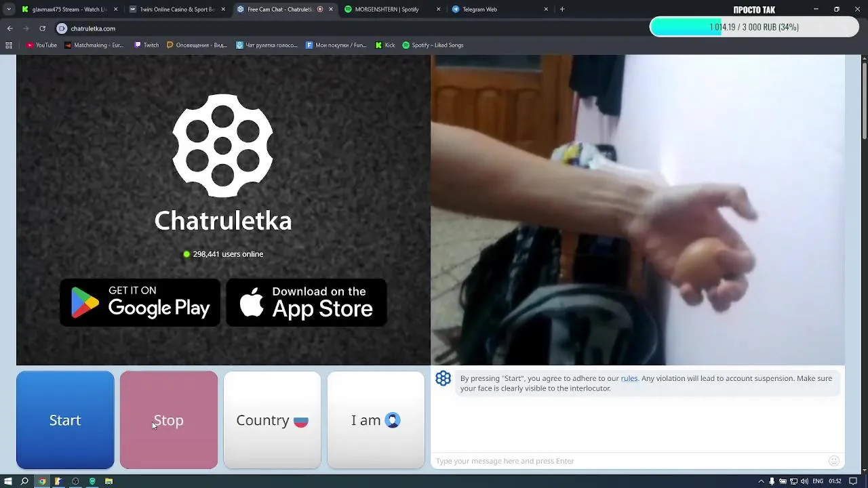Image resolution: width=868 pixels, height=488 pixels.
Task: Open the Оповещения bookmark
Action: coord(197,45)
